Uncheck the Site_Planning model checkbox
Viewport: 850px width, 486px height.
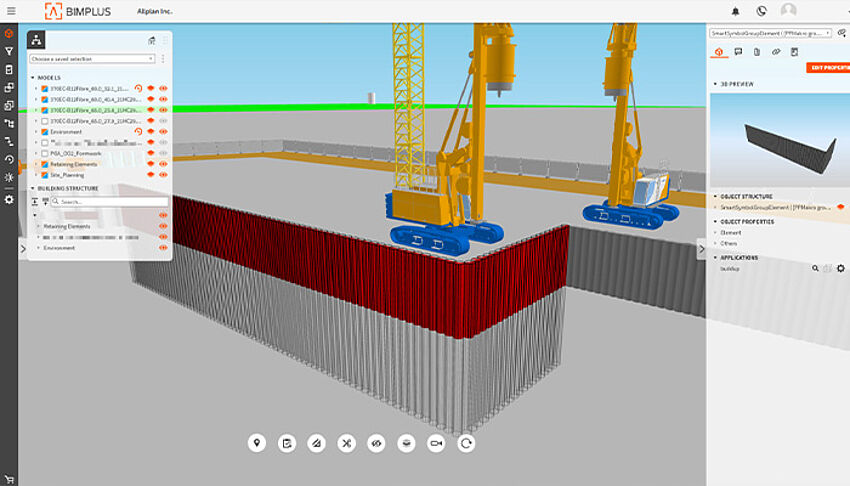[44, 175]
